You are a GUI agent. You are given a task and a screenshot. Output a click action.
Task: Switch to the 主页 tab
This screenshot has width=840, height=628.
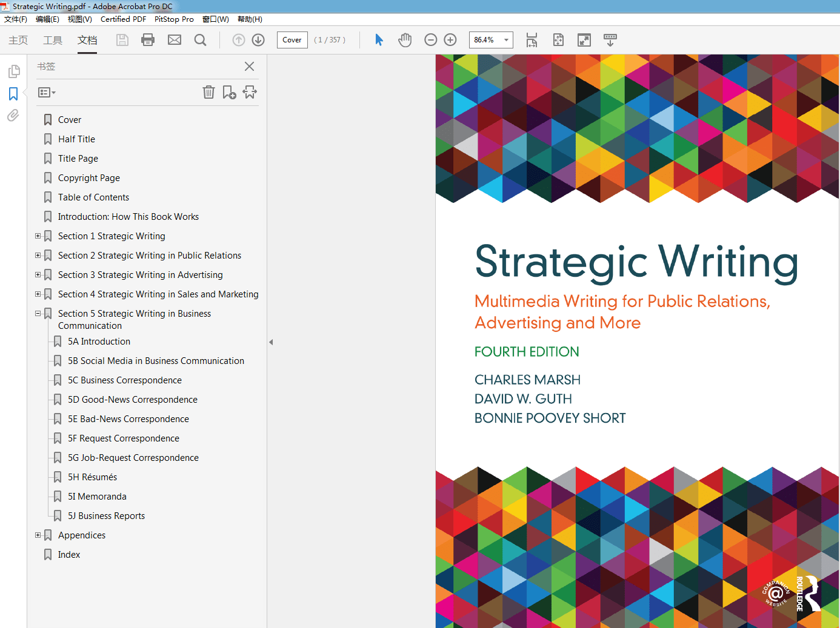pyautogui.click(x=18, y=40)
